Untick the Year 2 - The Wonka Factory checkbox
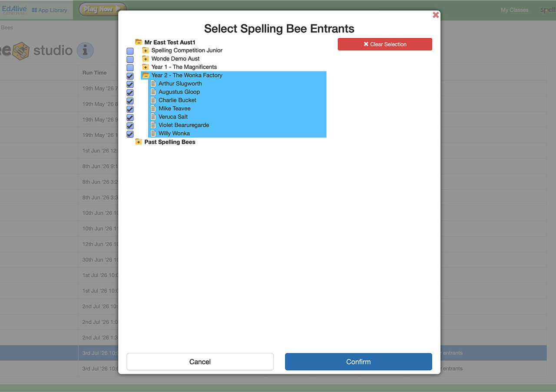 pyautogui.click(x=130, y=76)
